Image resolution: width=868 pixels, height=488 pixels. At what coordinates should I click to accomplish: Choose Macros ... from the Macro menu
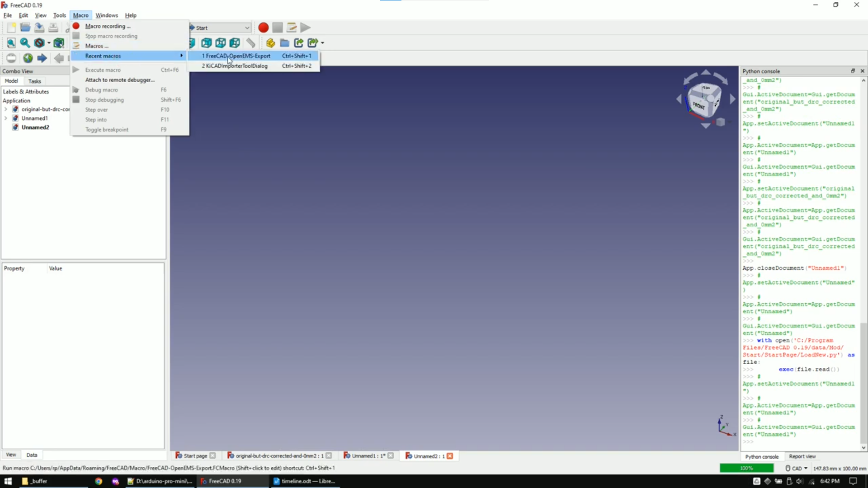[x=130, y=46]
